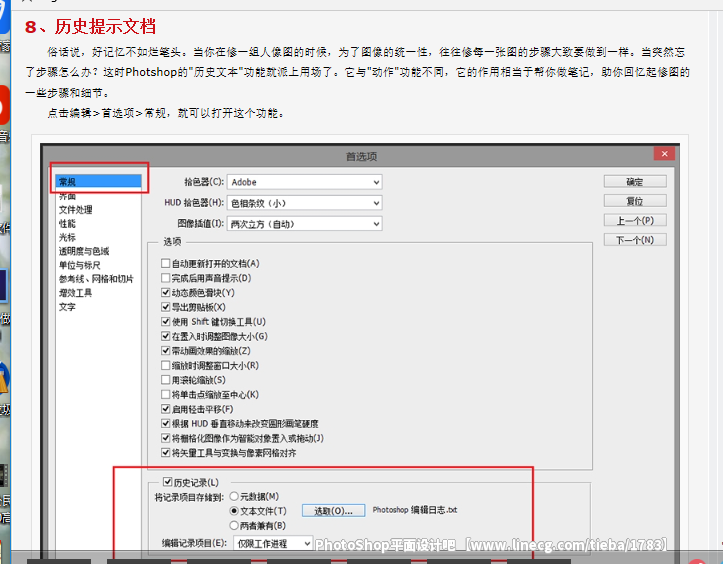Enable 用滚轮缩放 checkbox

pos(166,380)
